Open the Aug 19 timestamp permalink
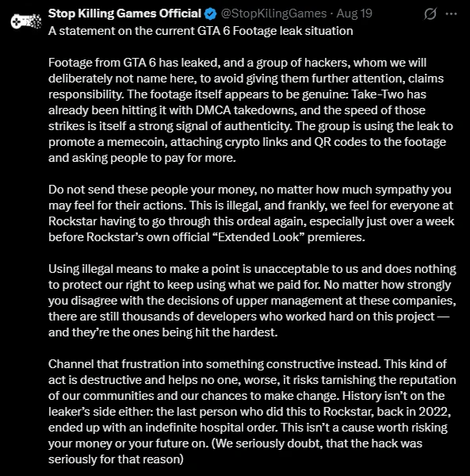Screen dimensions: 470x476 pyautogui.click(x=354, y=13)
